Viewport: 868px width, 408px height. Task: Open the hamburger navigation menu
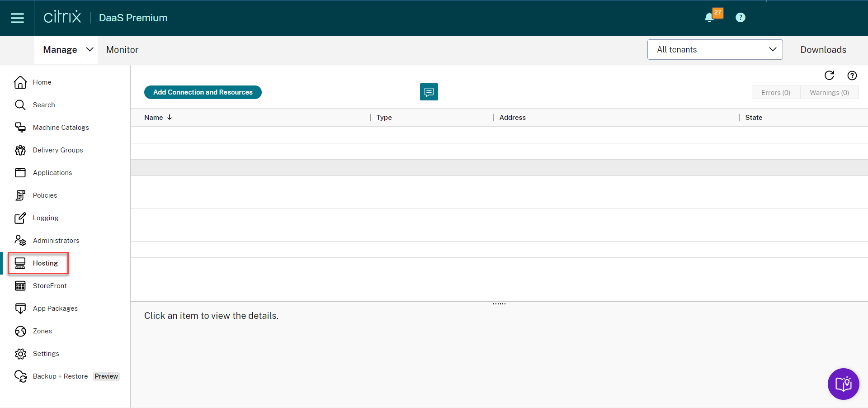(17, 18)
